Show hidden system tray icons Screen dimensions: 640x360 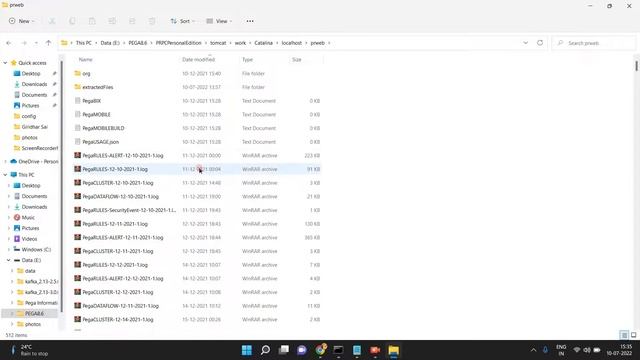[533, 350]
